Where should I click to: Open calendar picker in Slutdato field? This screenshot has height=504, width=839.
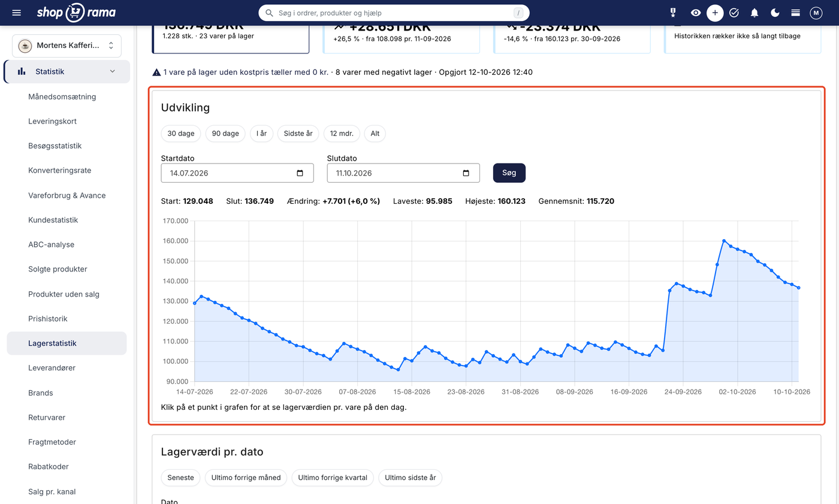[x=466, y=173]
